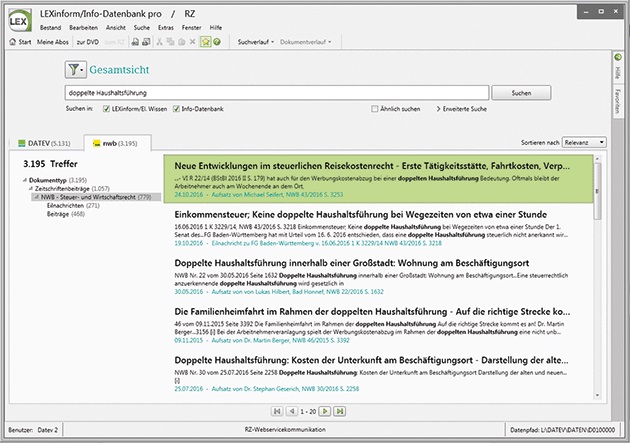Click the yellow star favorites toolbar icon
The height and width of the screenshot is (443, 630).
(204, 43)
